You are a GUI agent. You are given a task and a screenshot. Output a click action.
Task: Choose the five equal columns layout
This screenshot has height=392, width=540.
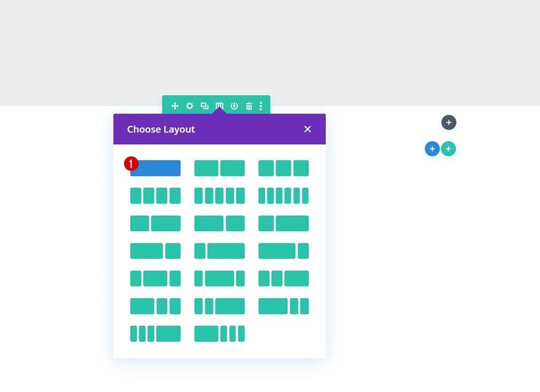219,196
